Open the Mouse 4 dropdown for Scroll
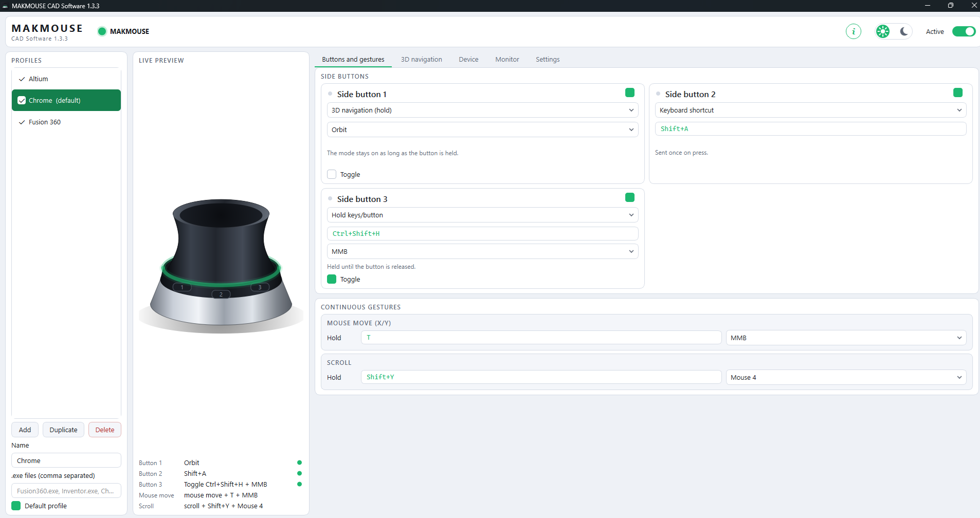Screen dimensions: 980x518 click(846, 377)
